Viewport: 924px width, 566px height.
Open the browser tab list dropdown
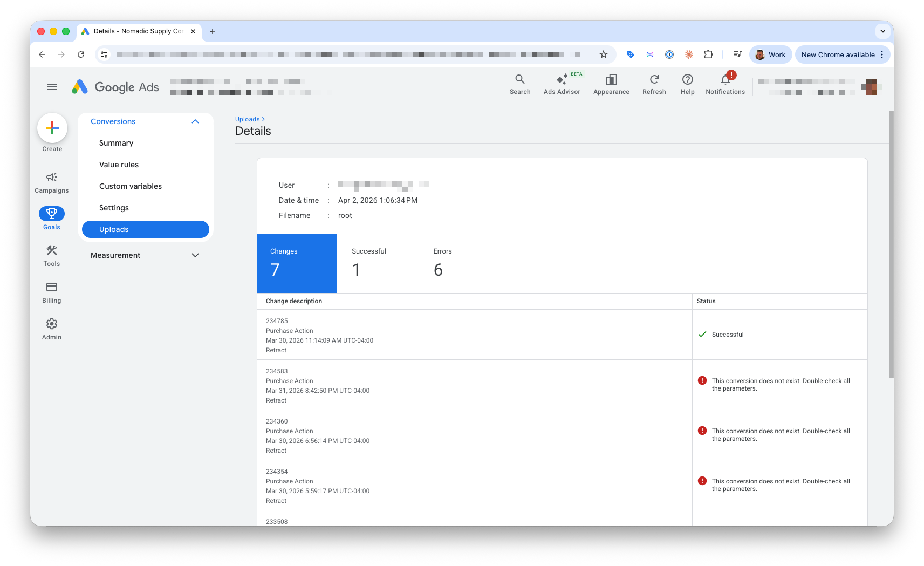click(883, 31)
